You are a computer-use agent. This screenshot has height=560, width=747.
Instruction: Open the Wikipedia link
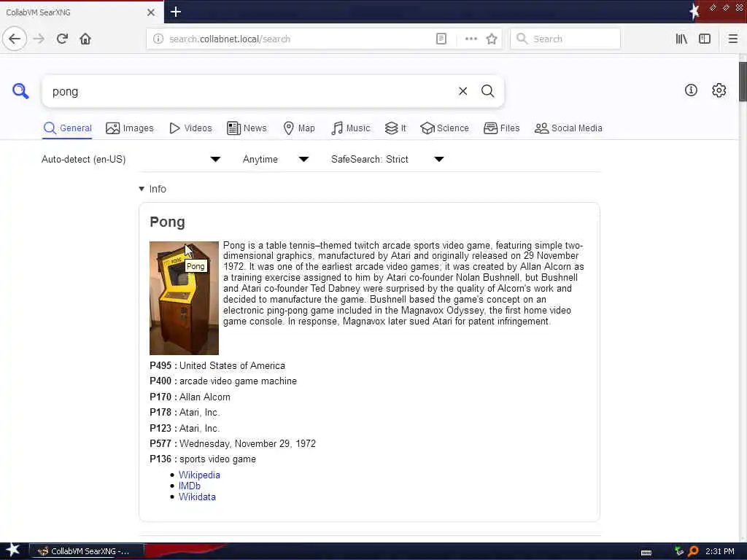(x=199, y=475)
